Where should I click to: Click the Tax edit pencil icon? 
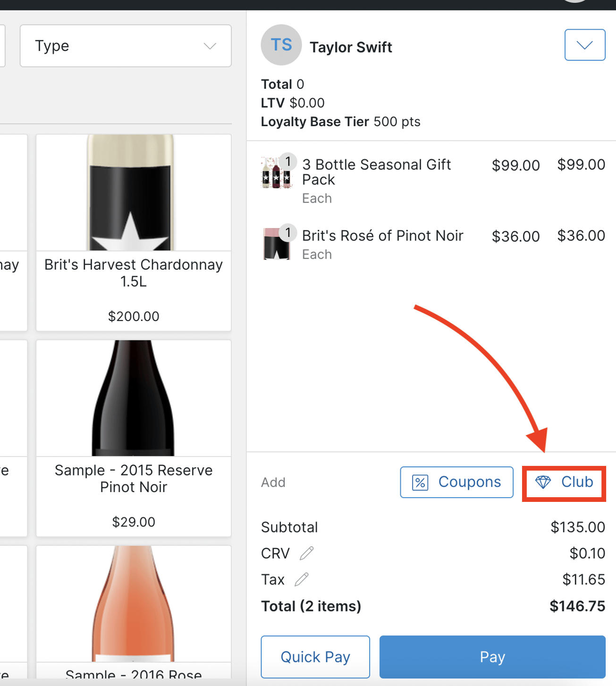[x=302, y=579]
